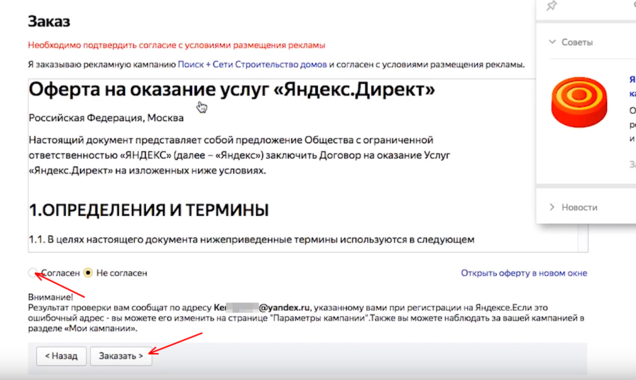This screenshot has height=380, width=636.
Task: Expand the 'Новости' section chevron
Action: [552, 207]
